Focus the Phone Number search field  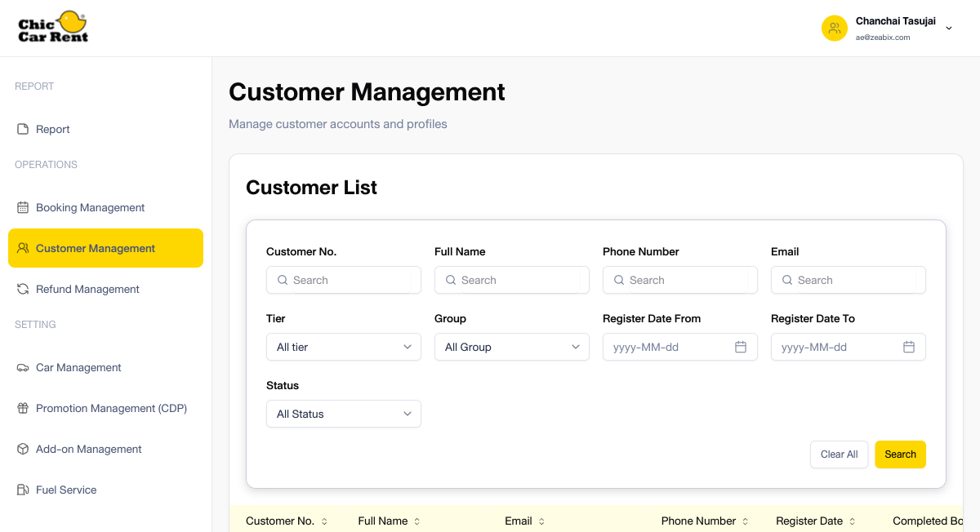pyautogui.click(x=680, y=280)
